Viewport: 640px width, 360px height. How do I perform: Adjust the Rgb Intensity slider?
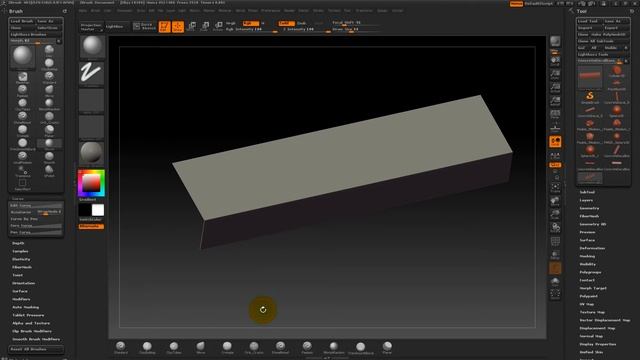click(x=251, y=29)
